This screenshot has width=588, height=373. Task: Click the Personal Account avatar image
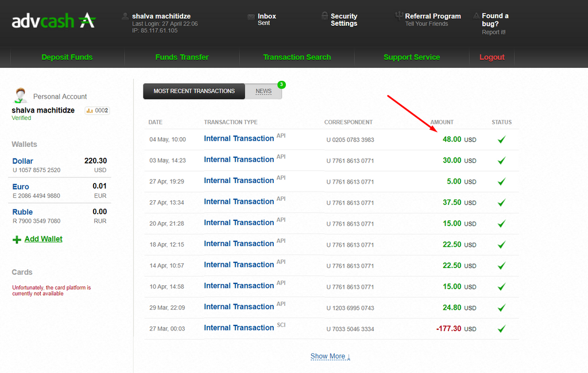point(20,95)
